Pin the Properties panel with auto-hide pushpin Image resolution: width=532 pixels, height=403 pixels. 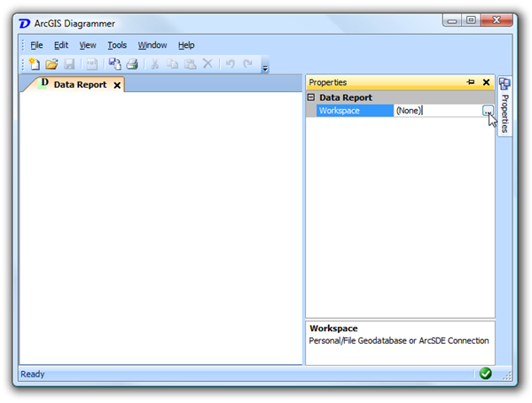point(470,82)
